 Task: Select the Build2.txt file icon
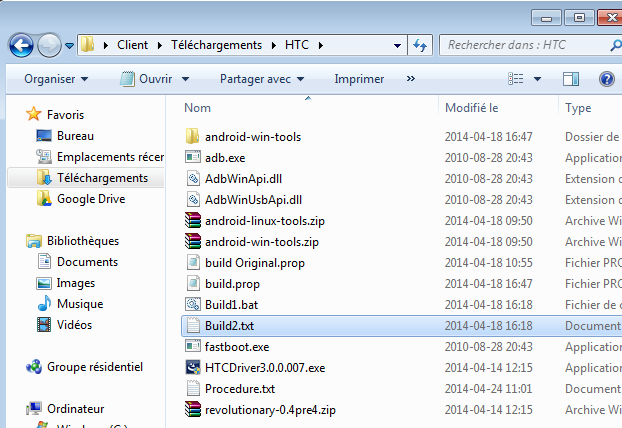[x=193, y=325]
